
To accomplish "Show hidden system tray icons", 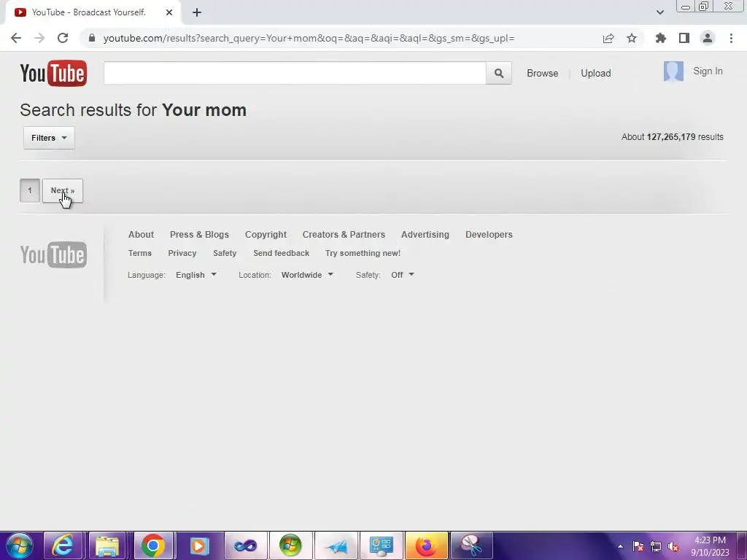I will [x=620, y=546].
